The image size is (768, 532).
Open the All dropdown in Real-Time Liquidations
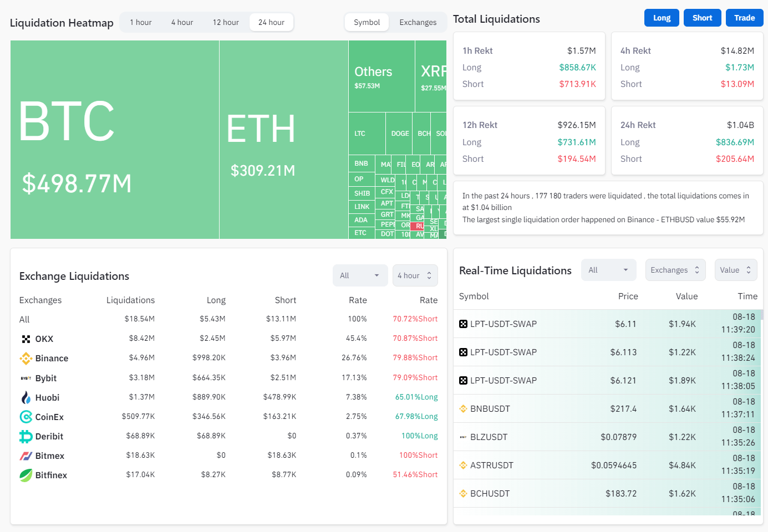tap(608, 270)
